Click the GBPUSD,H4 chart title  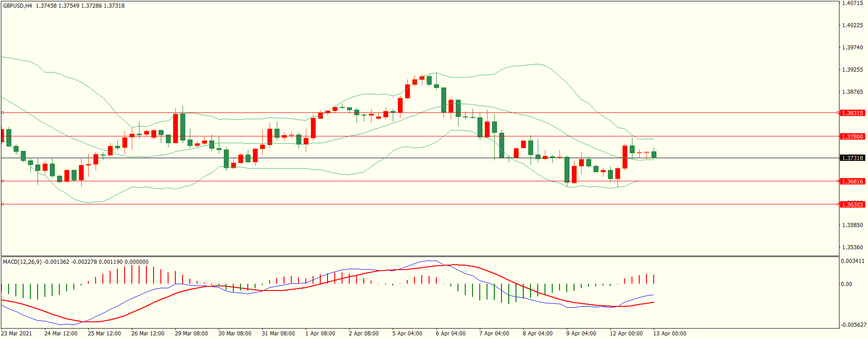tap(18, 6)
